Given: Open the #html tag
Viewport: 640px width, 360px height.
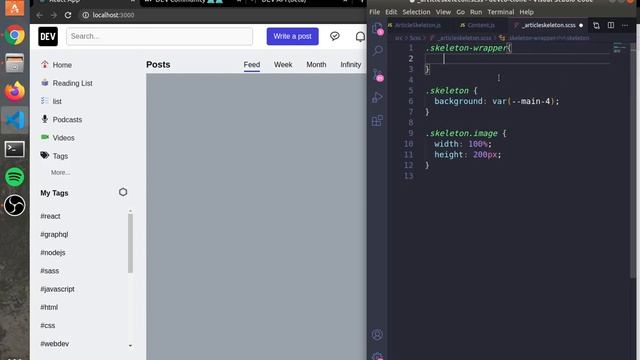Looking at the screenshot, I should click(49, 307).
